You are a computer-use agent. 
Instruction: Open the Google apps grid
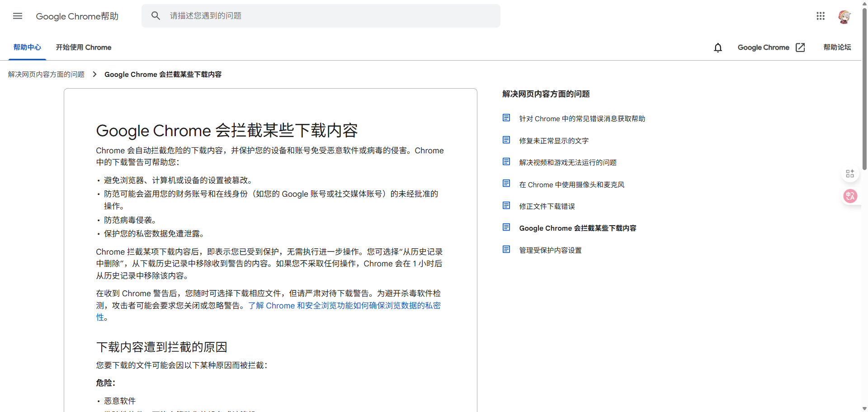(821, 16)
